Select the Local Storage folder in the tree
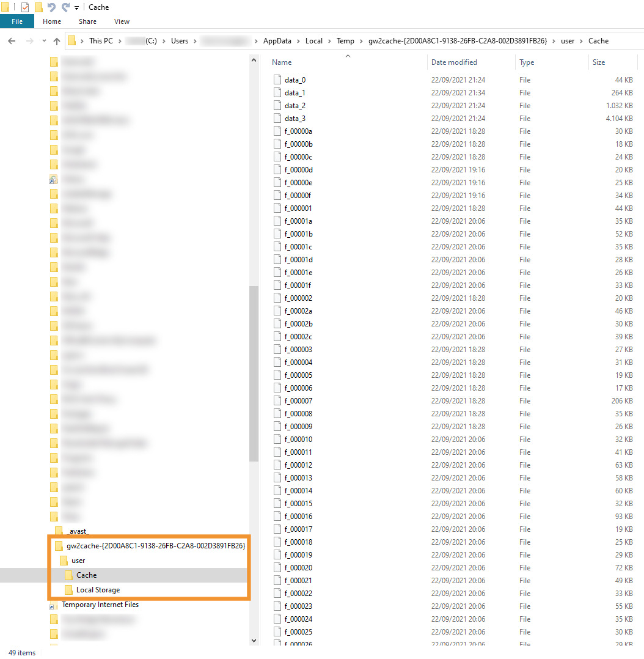Image resolution: width=644 pixels, height=659 pixels. coord(98,590)
